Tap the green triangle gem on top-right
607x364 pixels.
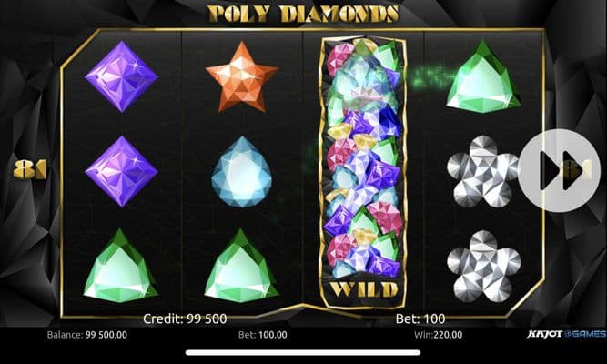(482, 76)
